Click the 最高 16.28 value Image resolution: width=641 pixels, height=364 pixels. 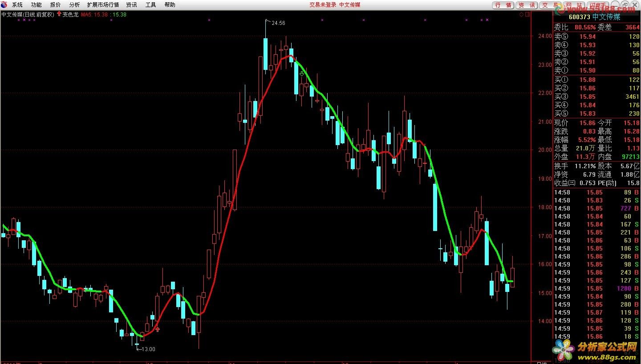click(x=632, y=132)
